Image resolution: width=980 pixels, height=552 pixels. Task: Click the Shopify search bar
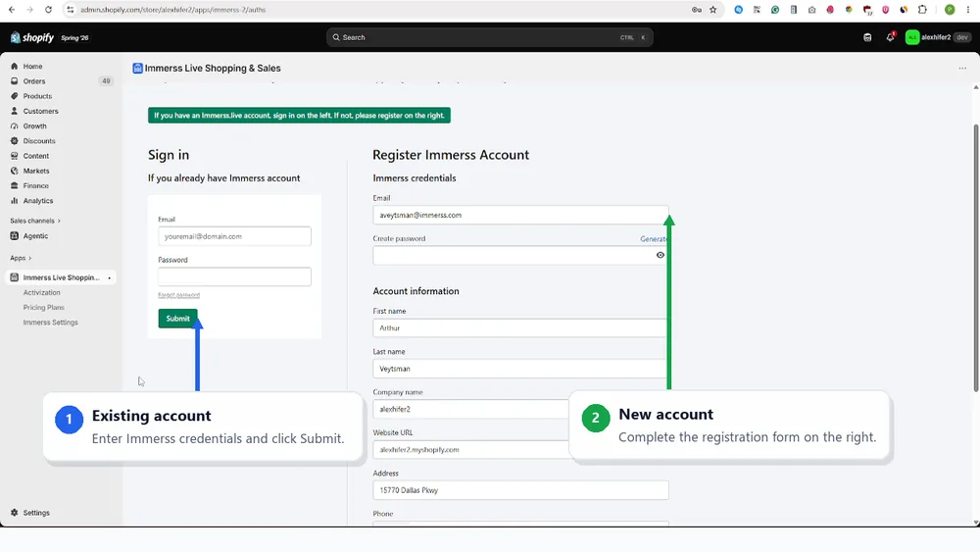click(x=489, y=37)
